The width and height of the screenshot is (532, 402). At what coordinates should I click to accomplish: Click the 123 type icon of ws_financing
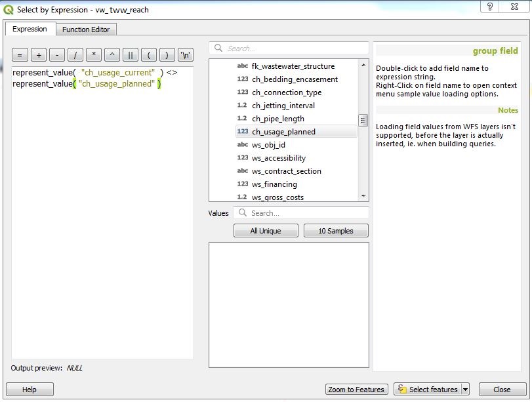coord(243,184)
